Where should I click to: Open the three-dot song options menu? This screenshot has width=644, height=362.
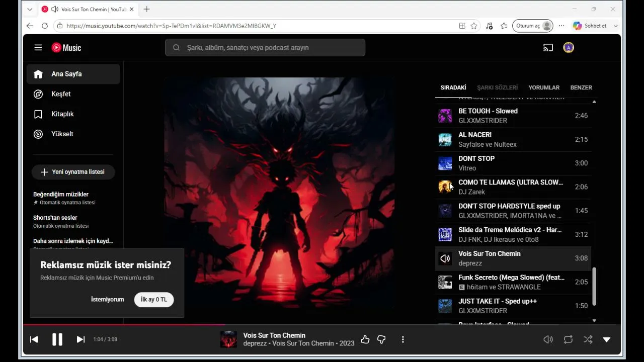pos(403,340)
